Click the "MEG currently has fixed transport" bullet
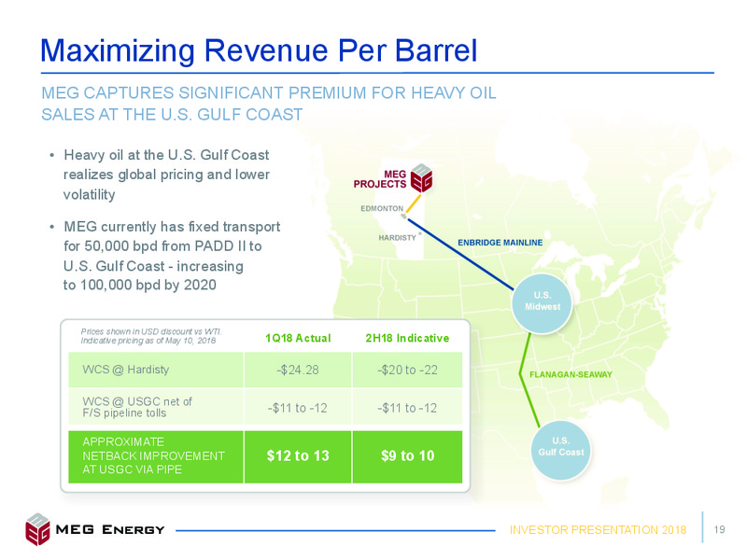Image resolution: width=747 pixels, height=560 pixels. pos(172,256)
